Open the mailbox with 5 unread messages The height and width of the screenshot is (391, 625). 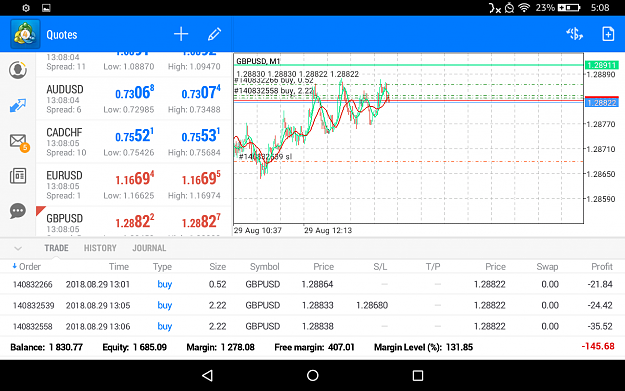point(19,142)
